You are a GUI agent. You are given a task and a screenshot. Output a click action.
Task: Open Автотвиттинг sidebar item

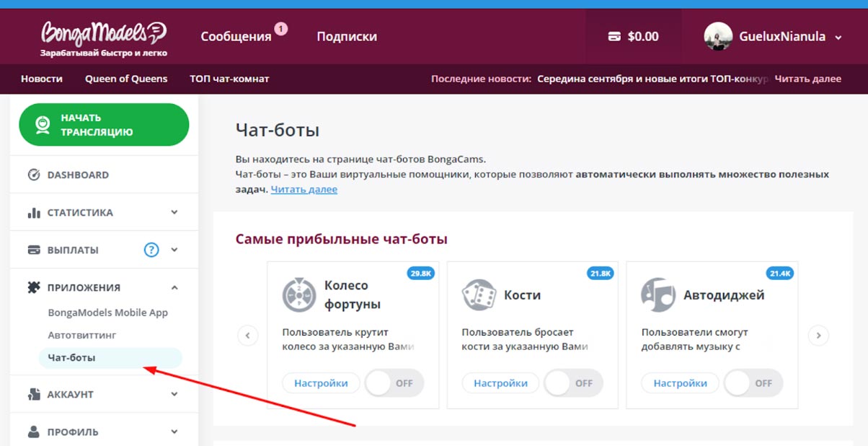[x=82, y=335]
